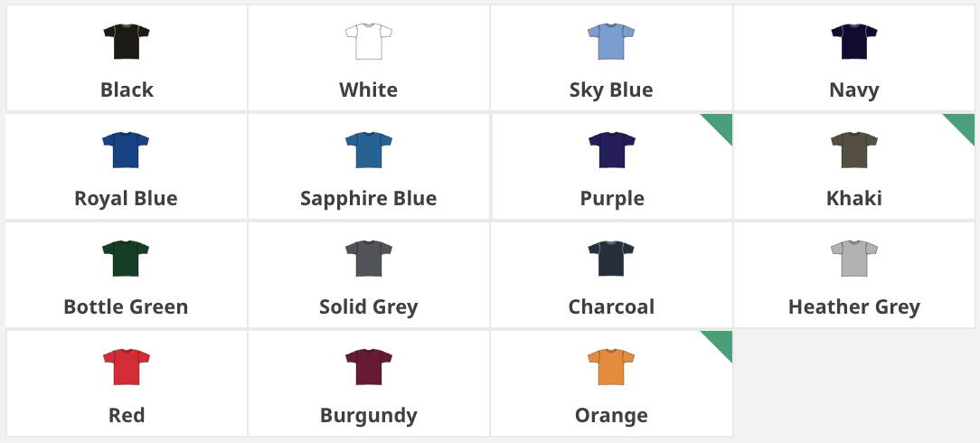Pick the Sky Blue t-shirt icon
Viewport: 980px width, 443px height.
(611, 42)
